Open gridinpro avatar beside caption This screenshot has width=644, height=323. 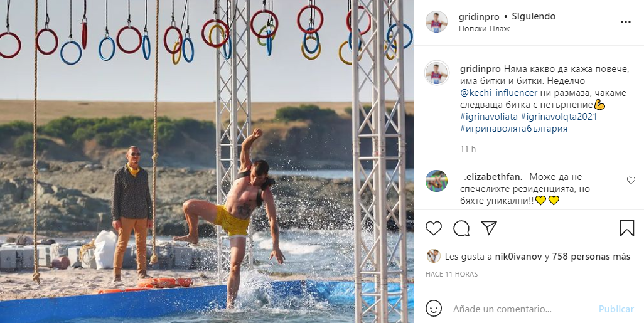(436, 73)
